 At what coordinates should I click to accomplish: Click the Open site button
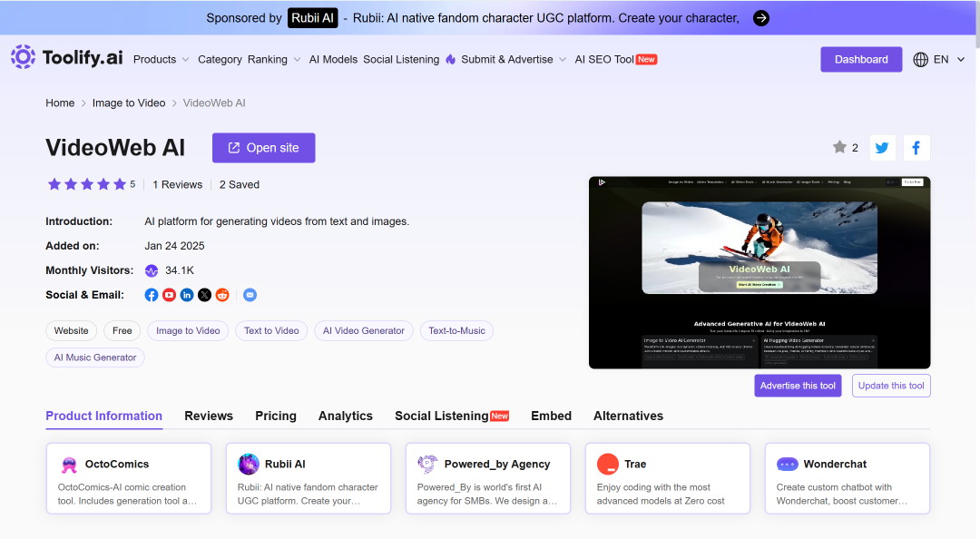(x=264, y=148)
